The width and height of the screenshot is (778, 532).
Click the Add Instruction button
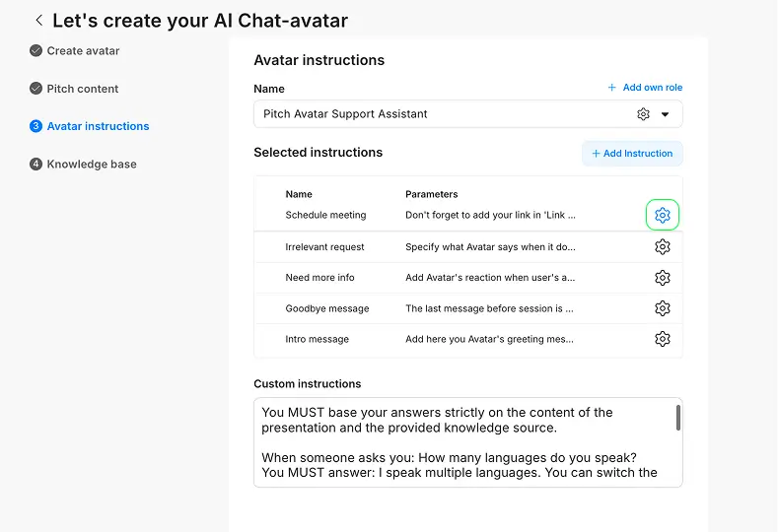(x=632, y=154)
